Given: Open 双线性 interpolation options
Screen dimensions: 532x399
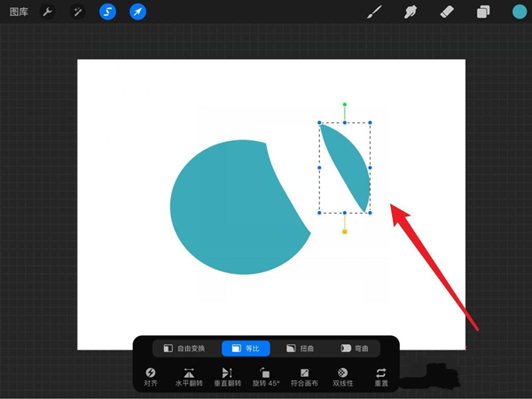Looking at the screenshot, I should click(343, 378).
